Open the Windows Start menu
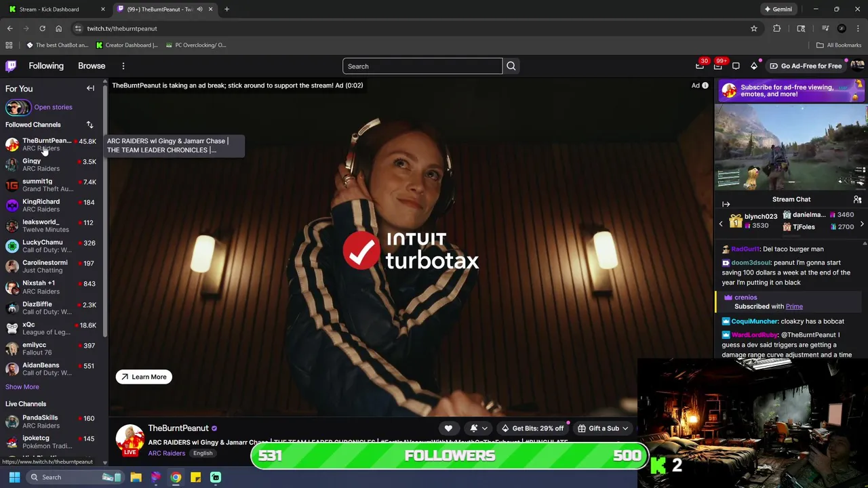 point(14,477)
